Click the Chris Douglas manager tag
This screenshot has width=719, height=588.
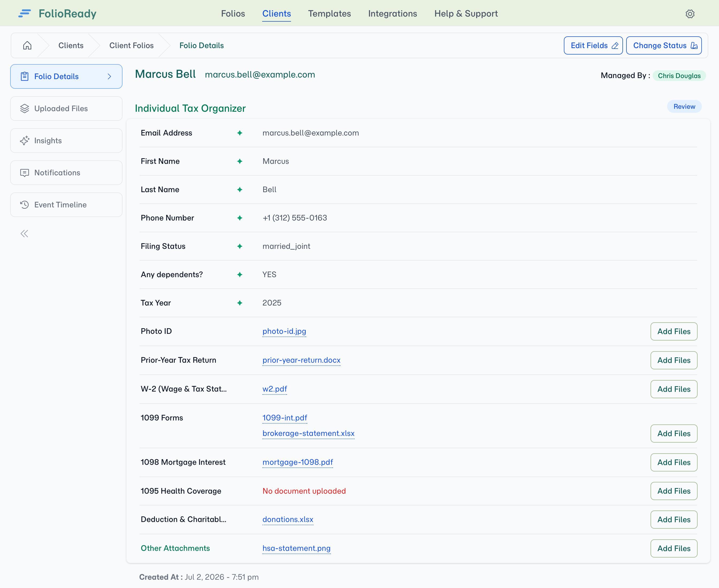click(679, 76)
